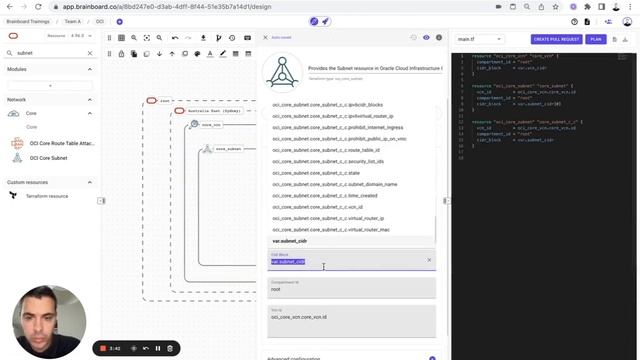Click the zoom in magnifier icon
Image resolution: width=640 pixels, height=360 pixels.
pos(134,38)
